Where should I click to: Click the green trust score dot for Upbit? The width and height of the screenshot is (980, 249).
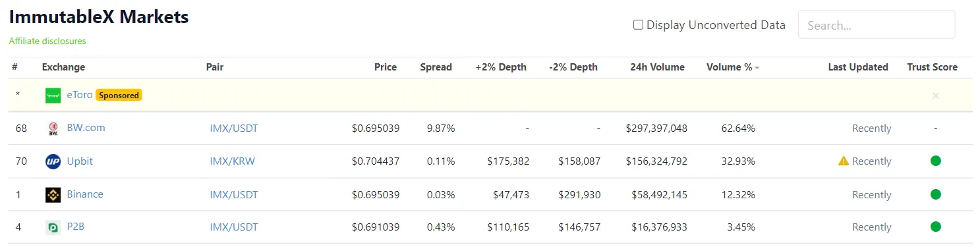coord(935,161)
